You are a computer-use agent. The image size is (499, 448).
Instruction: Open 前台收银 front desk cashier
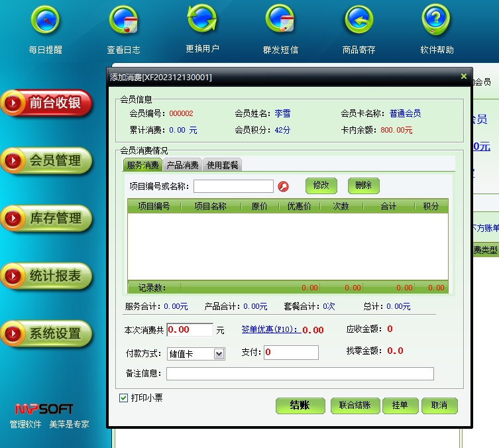(x=46, y=103)
